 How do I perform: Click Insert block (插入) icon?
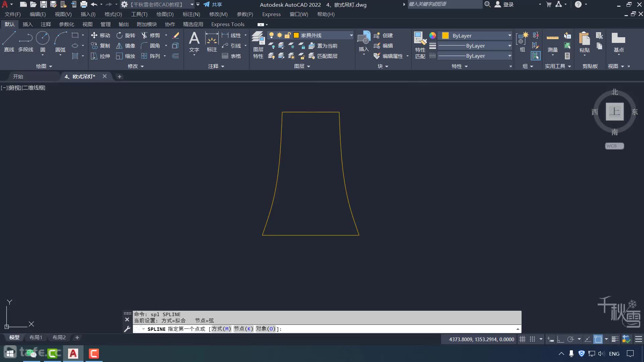pos(364,42)
